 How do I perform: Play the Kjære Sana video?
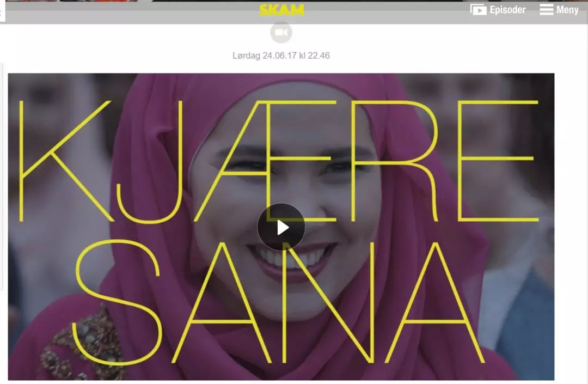(281, 227)
